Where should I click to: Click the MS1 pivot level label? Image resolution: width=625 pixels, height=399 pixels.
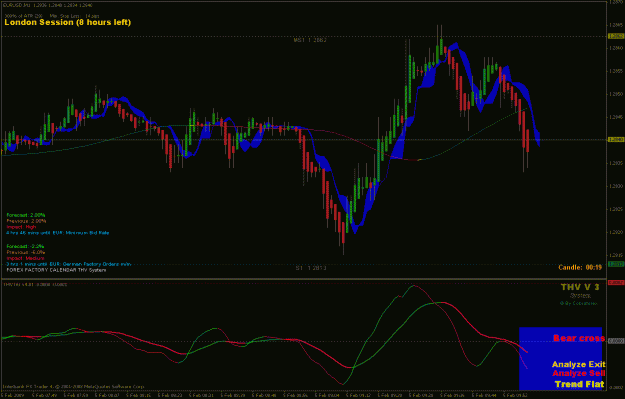point(310,40)
